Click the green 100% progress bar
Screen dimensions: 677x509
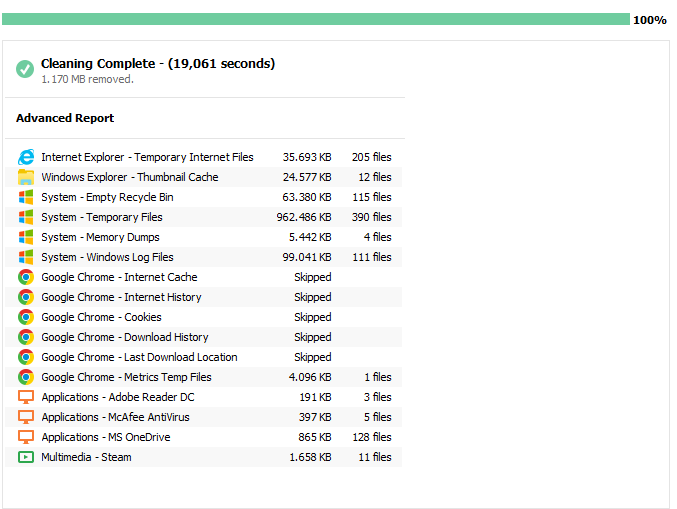pyautogui.click(x=316, y=19)
